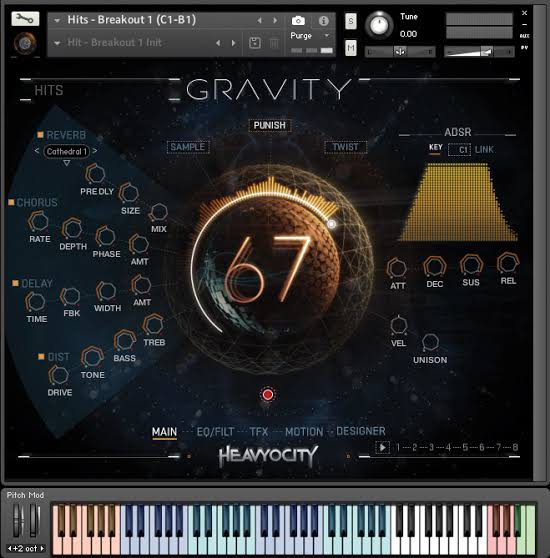
Task: Open the instrument name dropdown arrow
Action: click(x=57, y=21)
